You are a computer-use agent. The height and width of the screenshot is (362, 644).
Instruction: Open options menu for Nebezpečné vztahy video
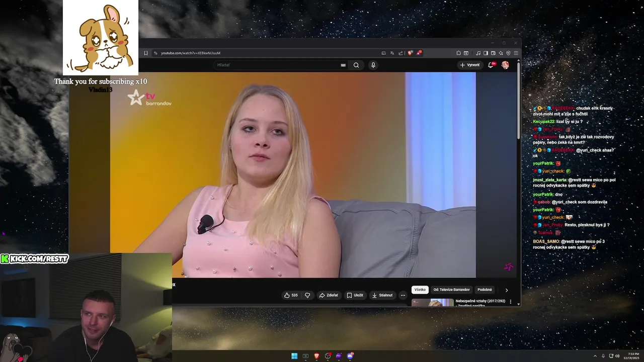[511, 302]
